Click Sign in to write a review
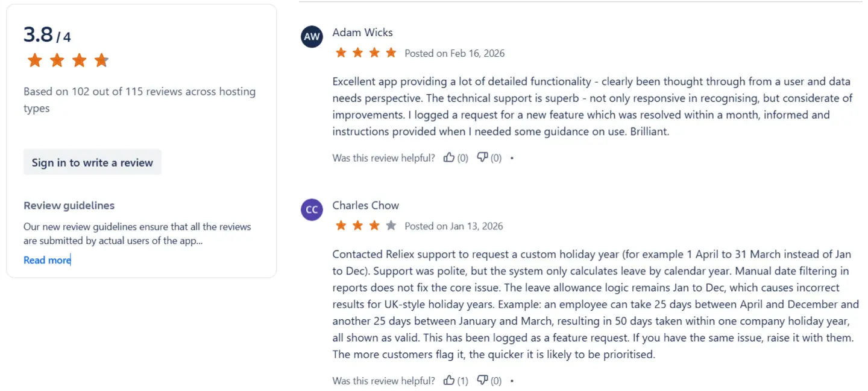The height and width of the screenshot is (391, 868). coord(92,162)
